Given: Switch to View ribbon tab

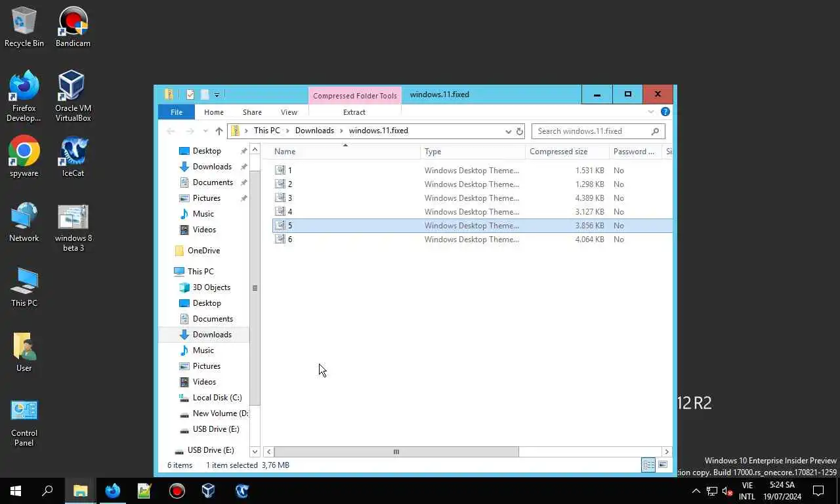Looking at the screenshot, I should 289,112.
